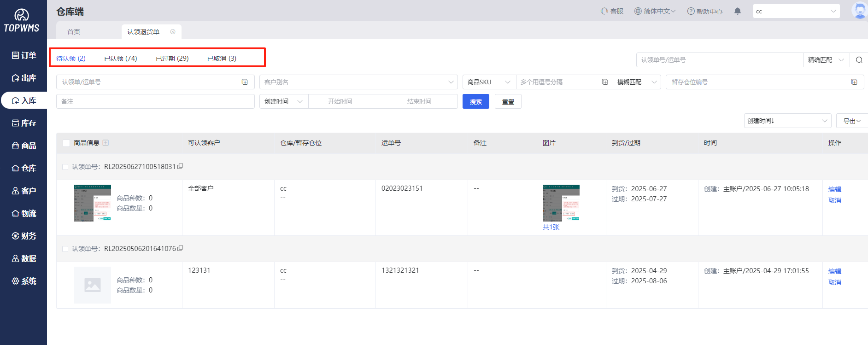This screenshot has height=345, width=868.
Task: Open the picture thumbnail above 共1张
Action: point(561,203)
